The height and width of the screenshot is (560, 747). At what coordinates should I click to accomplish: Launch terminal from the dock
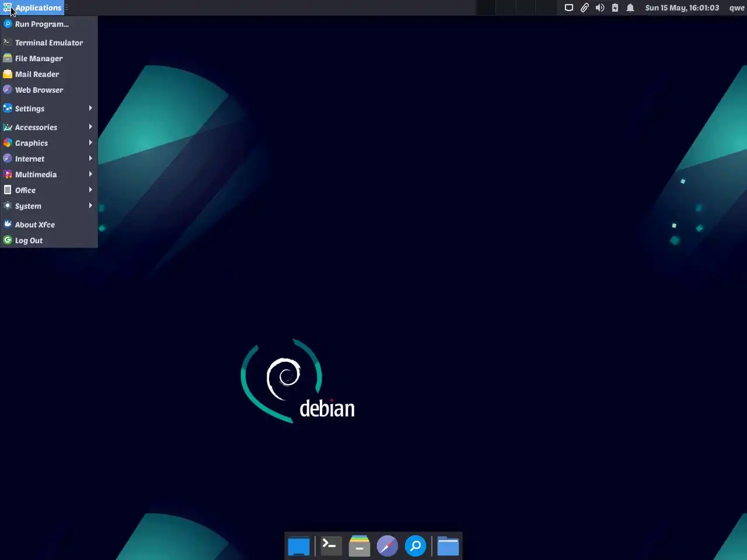coord(331,546)
